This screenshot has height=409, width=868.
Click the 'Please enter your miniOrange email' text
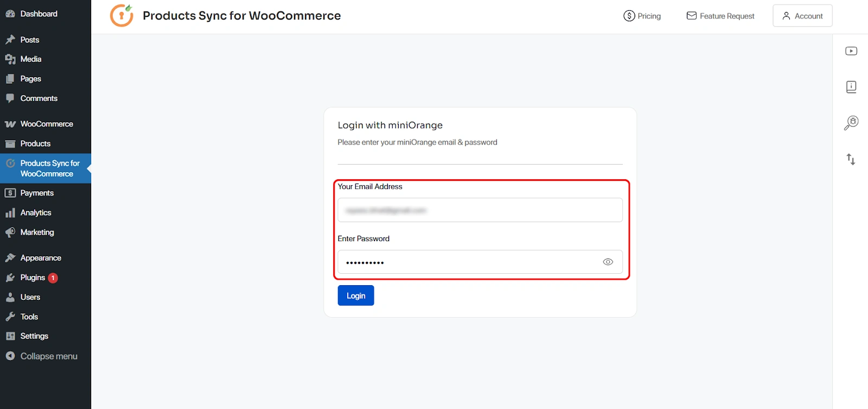(x=417, y=142)
